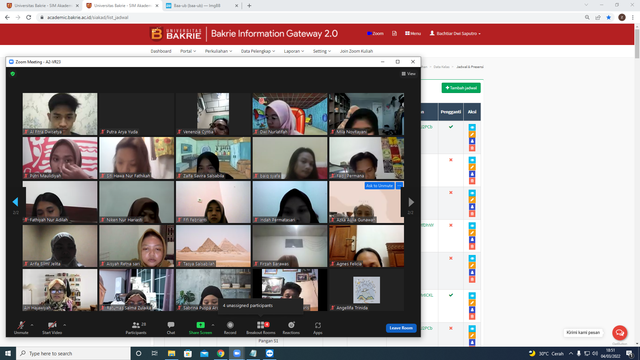
Task: Click the green encryption shield icon
Action: pyautogui.click(x=13, y=74)
